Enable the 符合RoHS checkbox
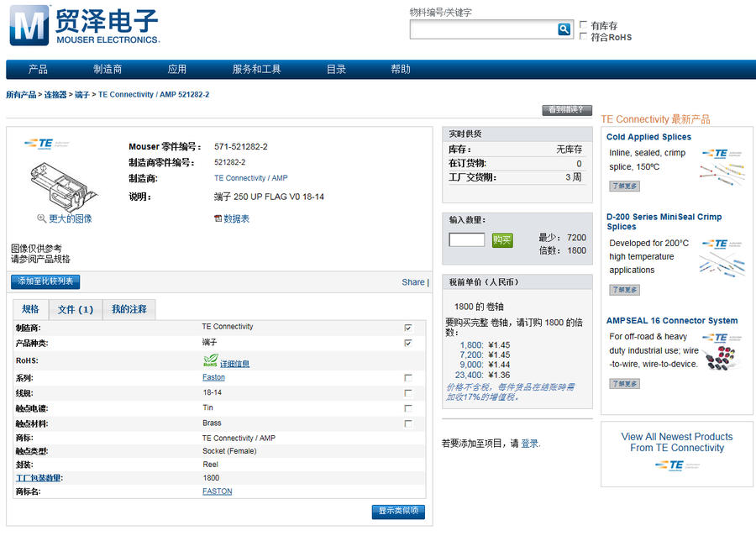The width and height of the screenshot is (756, 536). (583, 36)
